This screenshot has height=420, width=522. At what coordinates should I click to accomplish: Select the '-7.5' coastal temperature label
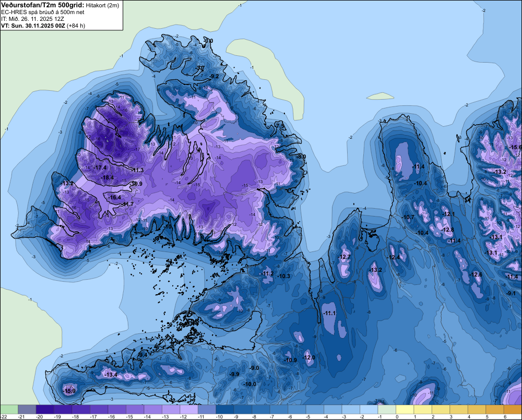[x=280, y=126]
